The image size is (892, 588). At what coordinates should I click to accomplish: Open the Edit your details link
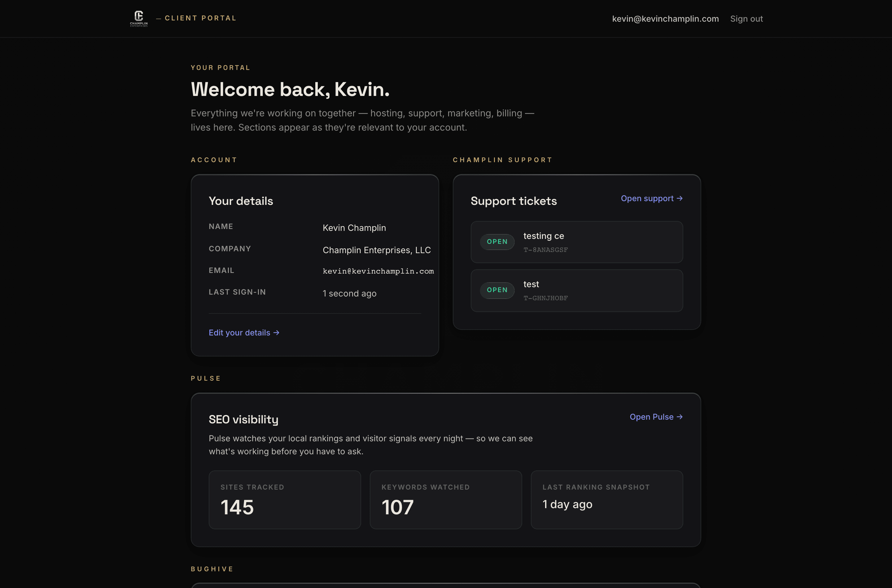(244, 333)
